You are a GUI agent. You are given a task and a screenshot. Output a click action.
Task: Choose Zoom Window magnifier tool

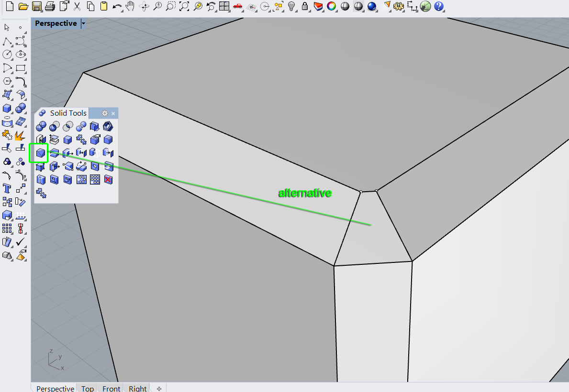[171, 6]
